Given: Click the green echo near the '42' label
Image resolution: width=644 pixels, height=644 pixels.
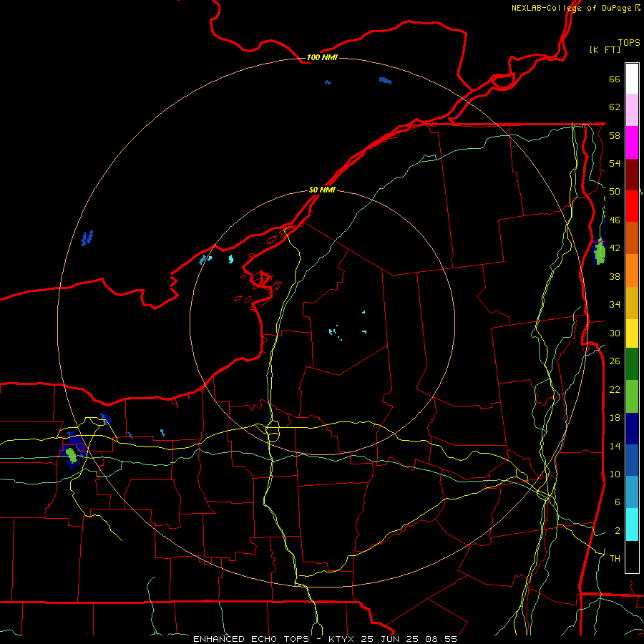Looking at the screenshot, I should pyautogui.click(x=600, y=252).
